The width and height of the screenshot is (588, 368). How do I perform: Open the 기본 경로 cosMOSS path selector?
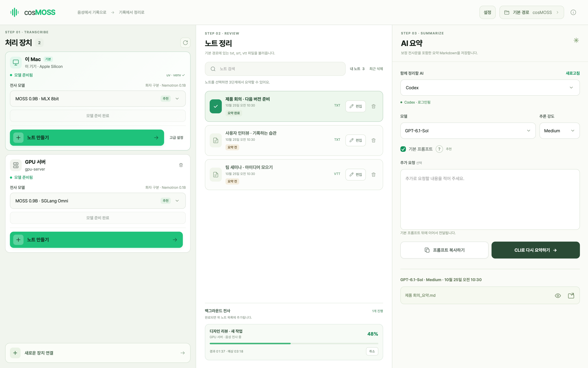pos(531,12)
